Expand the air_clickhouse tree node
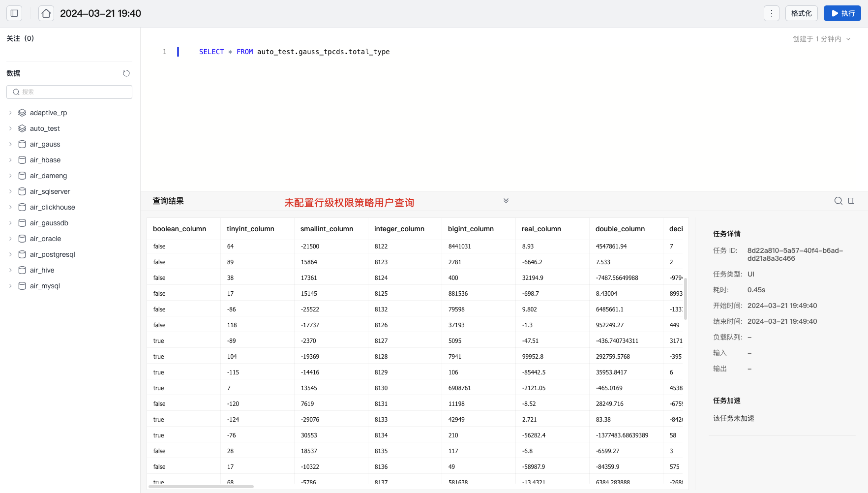This screenshot has height=493, width=868. (x=10, y=207)
